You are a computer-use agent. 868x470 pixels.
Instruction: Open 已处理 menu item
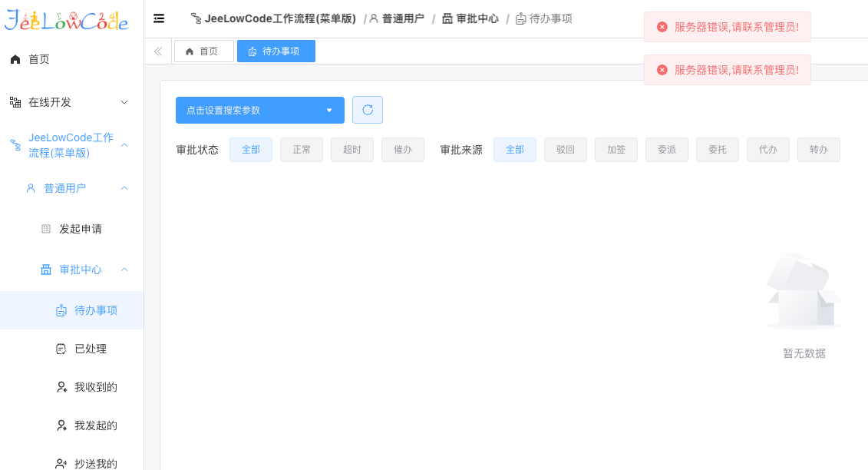pyautogui.click(x=72, y=349)
